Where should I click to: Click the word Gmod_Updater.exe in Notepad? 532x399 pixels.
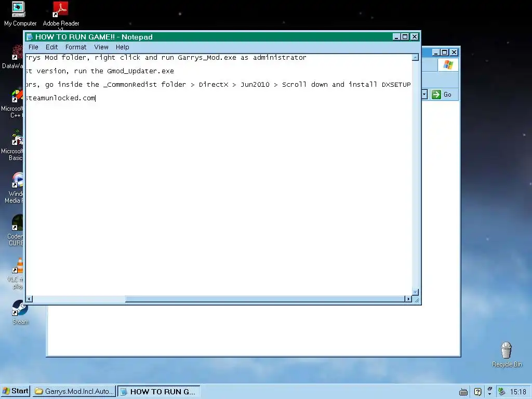click(140, 71)
